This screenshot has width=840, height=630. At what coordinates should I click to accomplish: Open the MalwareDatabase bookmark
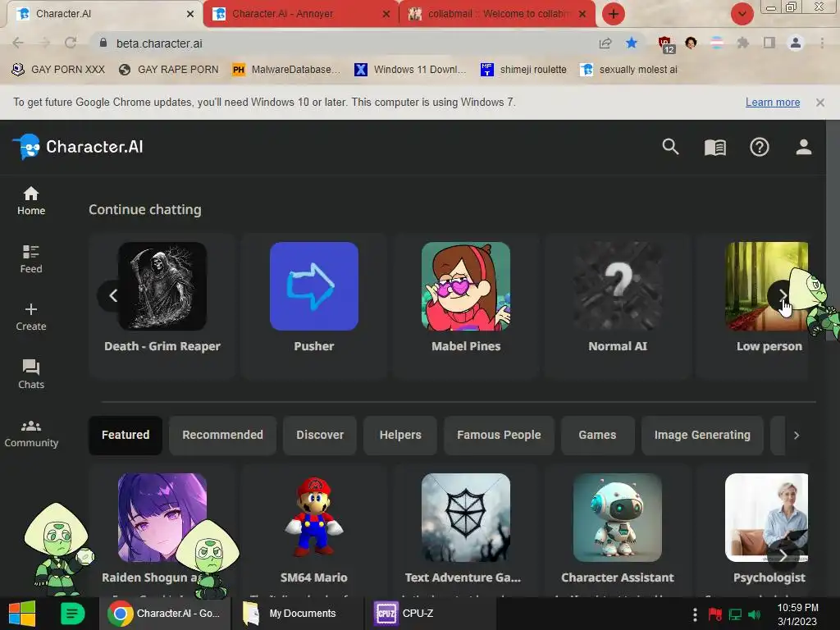click(x=286, y=70)
